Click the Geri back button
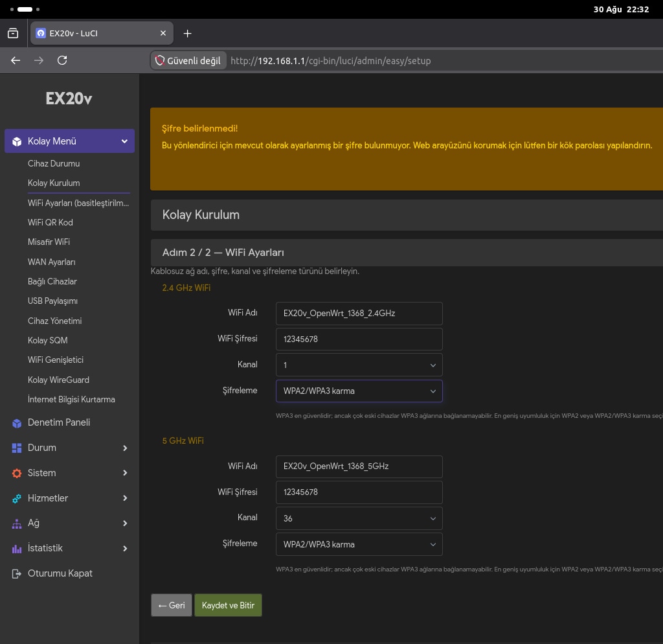 171,605
